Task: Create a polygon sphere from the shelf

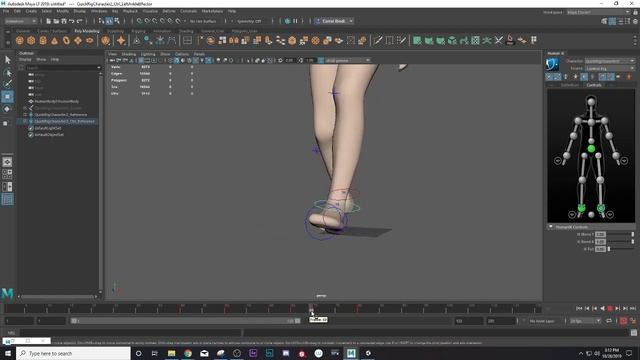Action: (20, 40)
